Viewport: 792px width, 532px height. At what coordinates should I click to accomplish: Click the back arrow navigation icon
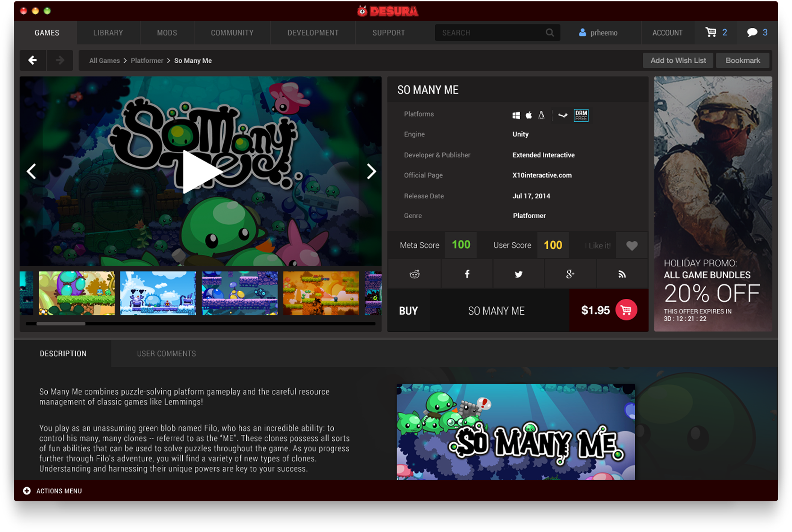coord(33,60)
